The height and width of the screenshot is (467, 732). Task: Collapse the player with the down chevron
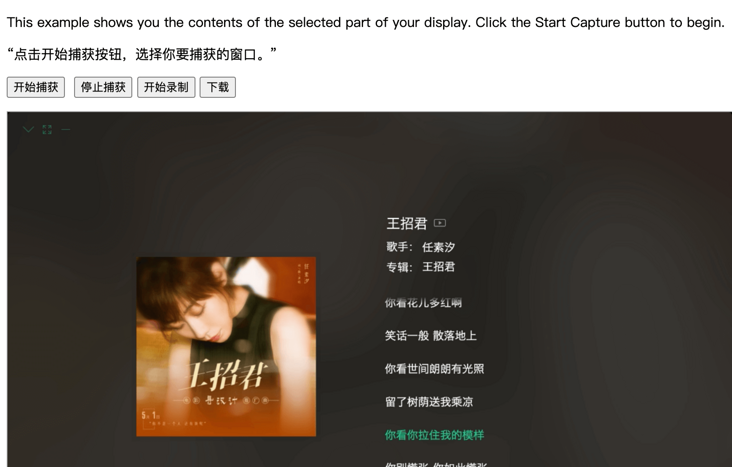click(28, 129)
